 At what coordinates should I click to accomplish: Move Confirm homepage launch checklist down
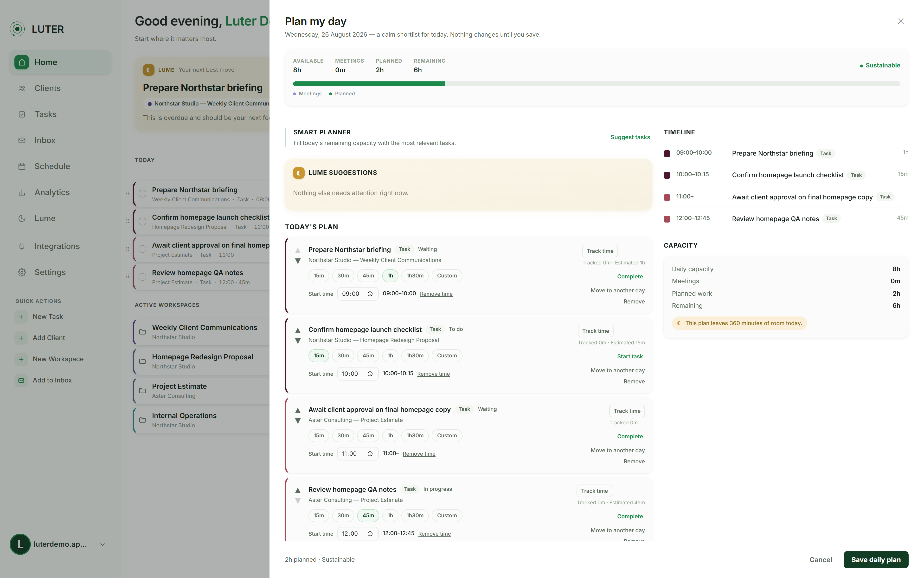[298, 341]
